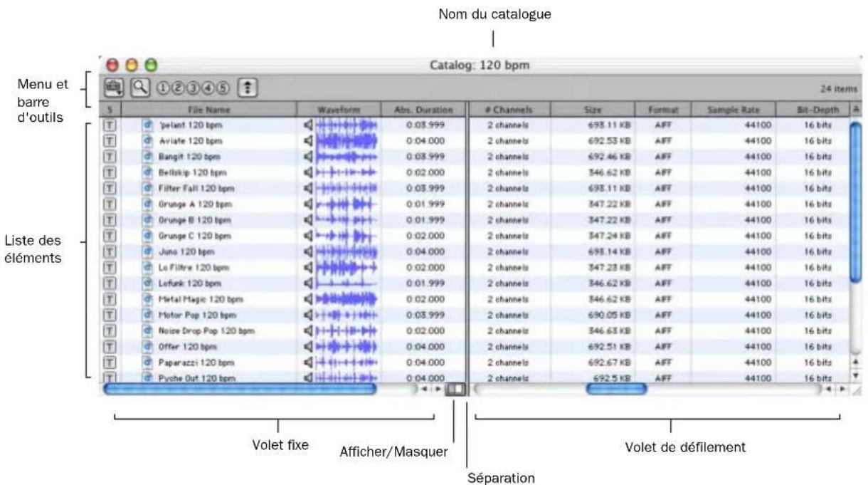The image size is (868, 485).
Task: Sort by # Channels column header
Action: [509, 110]
